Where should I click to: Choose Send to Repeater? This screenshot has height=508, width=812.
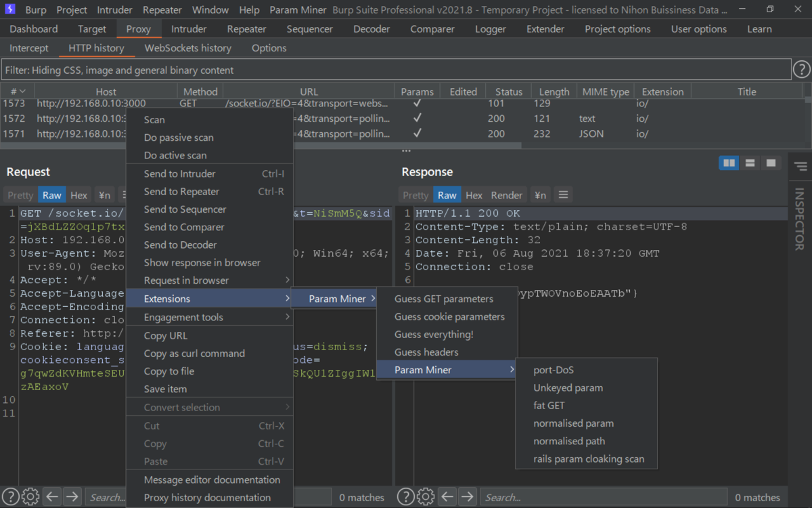pyautogui.click(x=210, y=192)
